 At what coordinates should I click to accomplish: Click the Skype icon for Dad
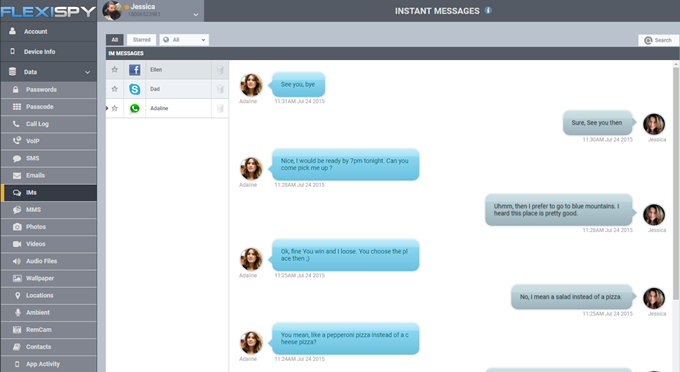click(134, 89)
